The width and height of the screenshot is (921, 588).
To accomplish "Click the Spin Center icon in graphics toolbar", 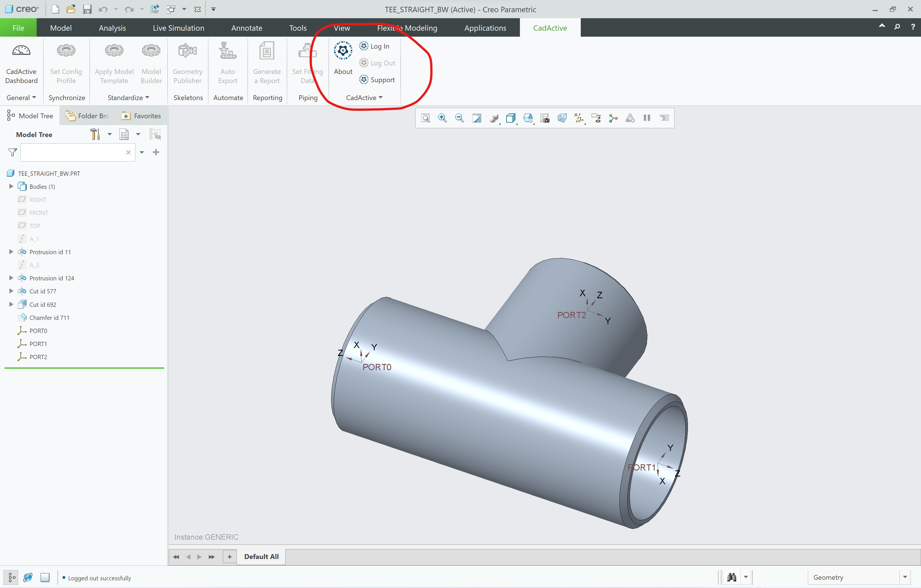I will 613,118.
